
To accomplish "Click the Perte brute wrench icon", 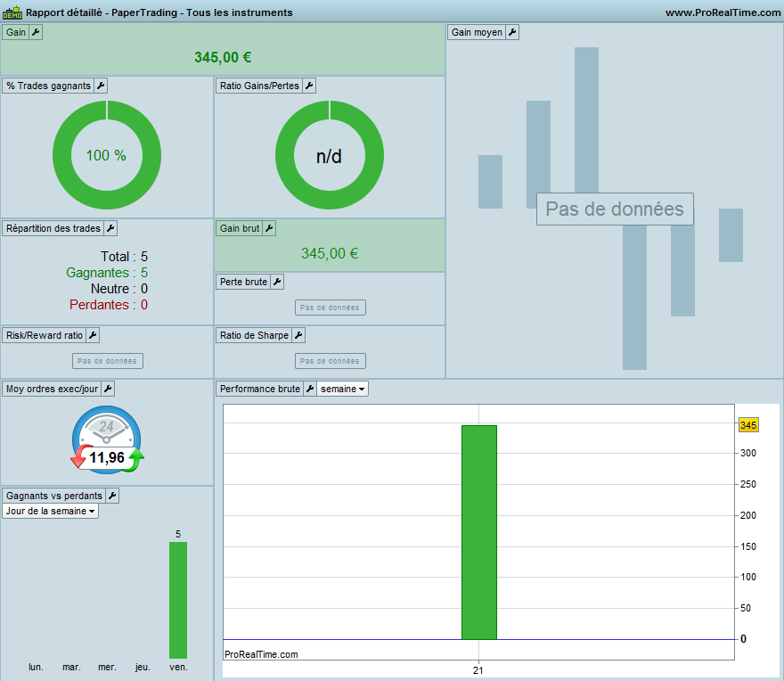I will click(277, 282).
